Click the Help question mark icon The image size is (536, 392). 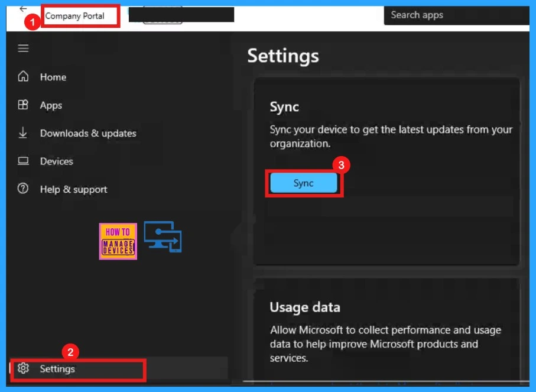click(23, 189)
